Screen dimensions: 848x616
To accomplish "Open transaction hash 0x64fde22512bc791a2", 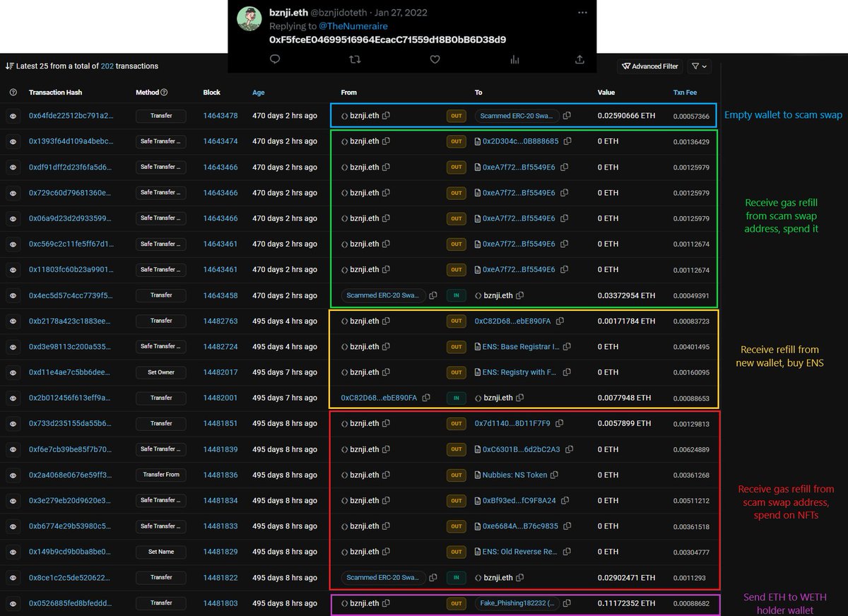I will [x=71, y=115].
